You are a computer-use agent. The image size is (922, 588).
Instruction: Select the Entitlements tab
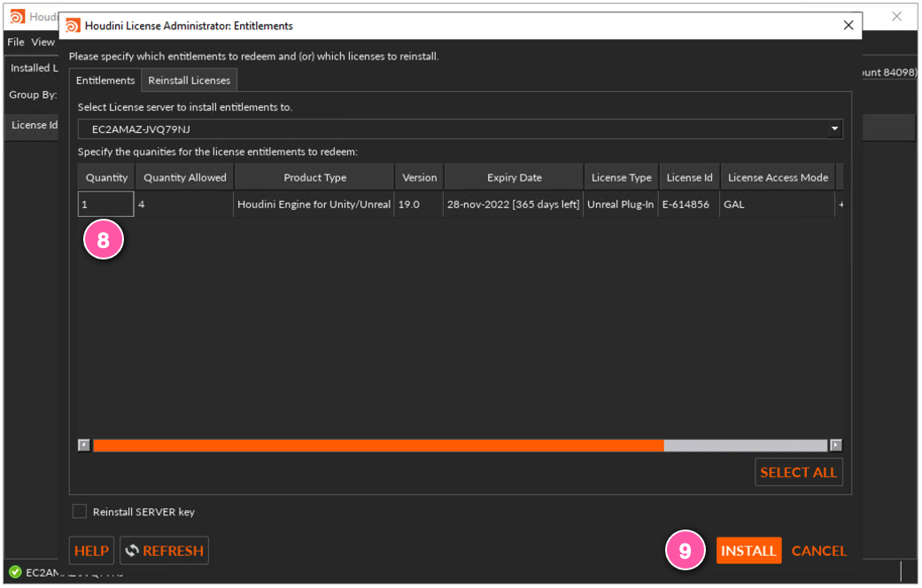click(105, 81)
